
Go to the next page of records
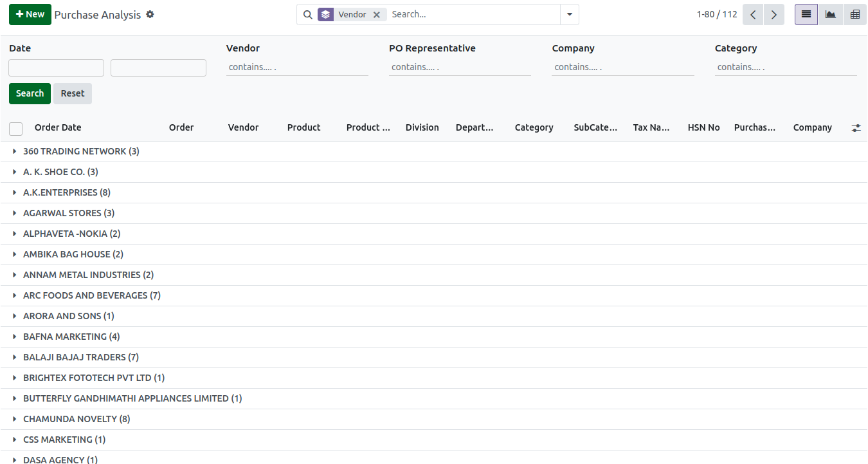(774, 15)
